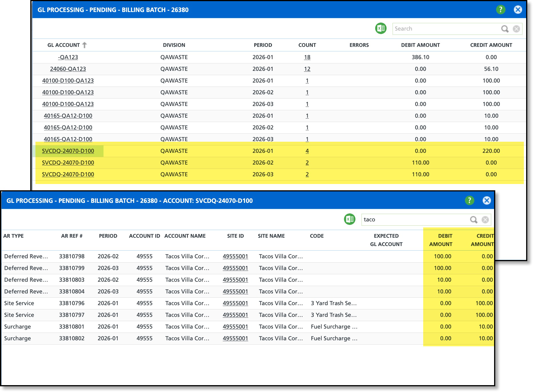Open Site ID 49555001 for AR ref 33810798

(235, 256)
